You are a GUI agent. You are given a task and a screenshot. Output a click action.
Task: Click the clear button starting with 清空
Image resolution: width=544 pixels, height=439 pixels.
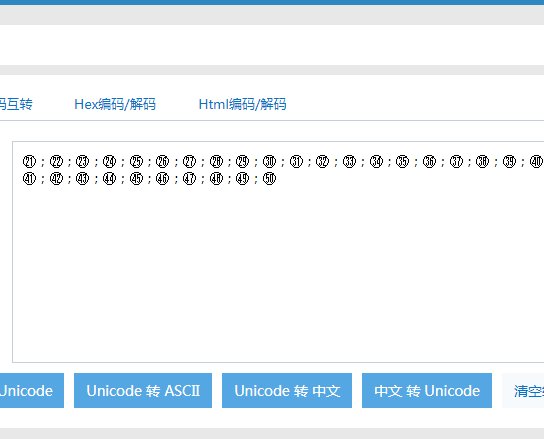[x=523, y=390]
